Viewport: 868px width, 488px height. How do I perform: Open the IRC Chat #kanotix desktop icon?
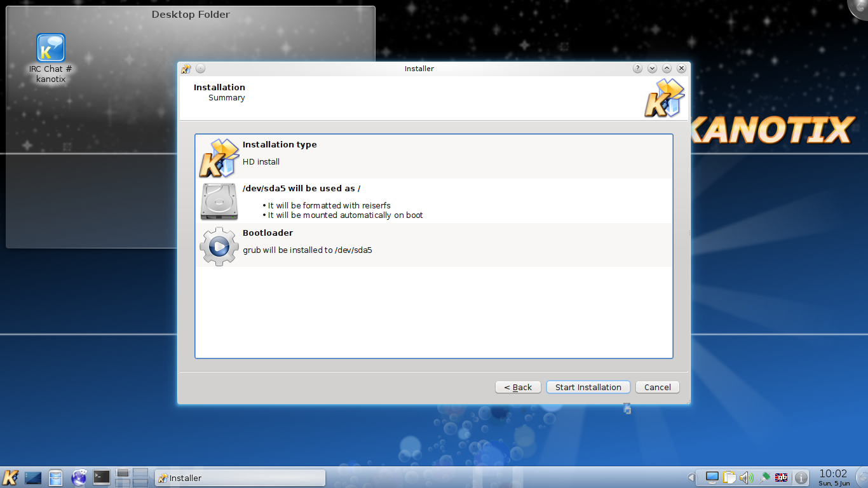tap(51, 58)
